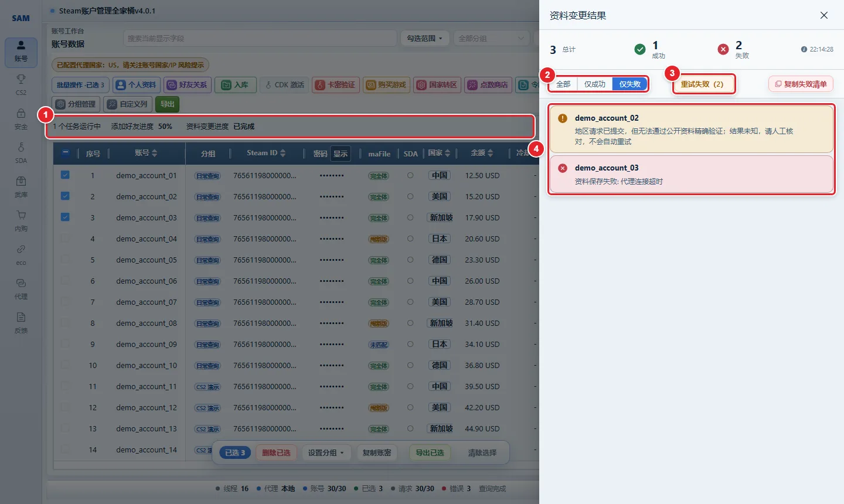Click the green 导出 export button
This screenshot has height=504, width=844.
tap(168, 104)
